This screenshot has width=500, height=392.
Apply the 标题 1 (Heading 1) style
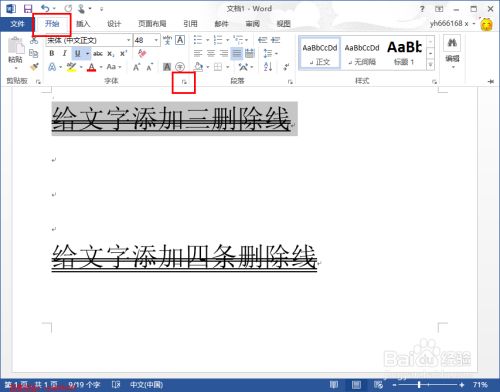coord(404,53)
